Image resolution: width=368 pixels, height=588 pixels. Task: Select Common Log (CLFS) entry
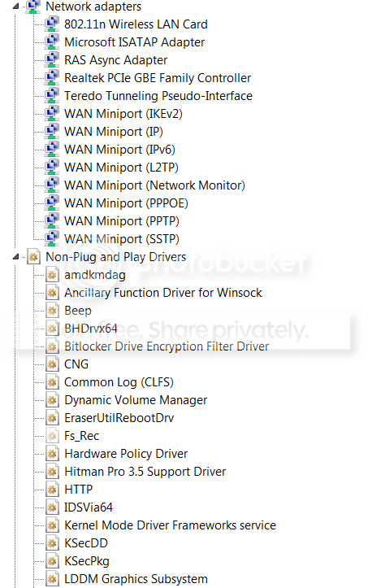click(119, 382)
